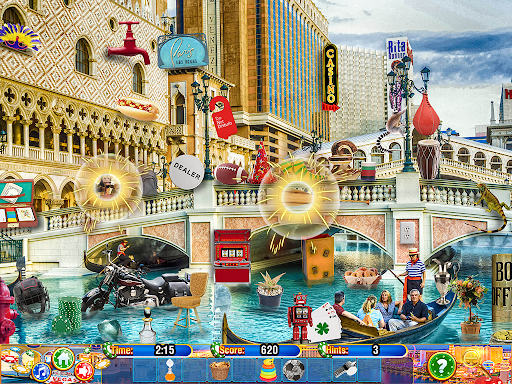This screenshot has width=512, height=384.
Task: Select the soccer ball item slot
Action: pos(293,370)
